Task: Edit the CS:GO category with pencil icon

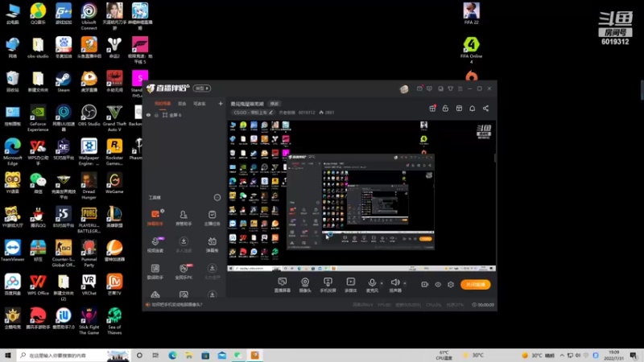Action: click(x=270, y=113)
